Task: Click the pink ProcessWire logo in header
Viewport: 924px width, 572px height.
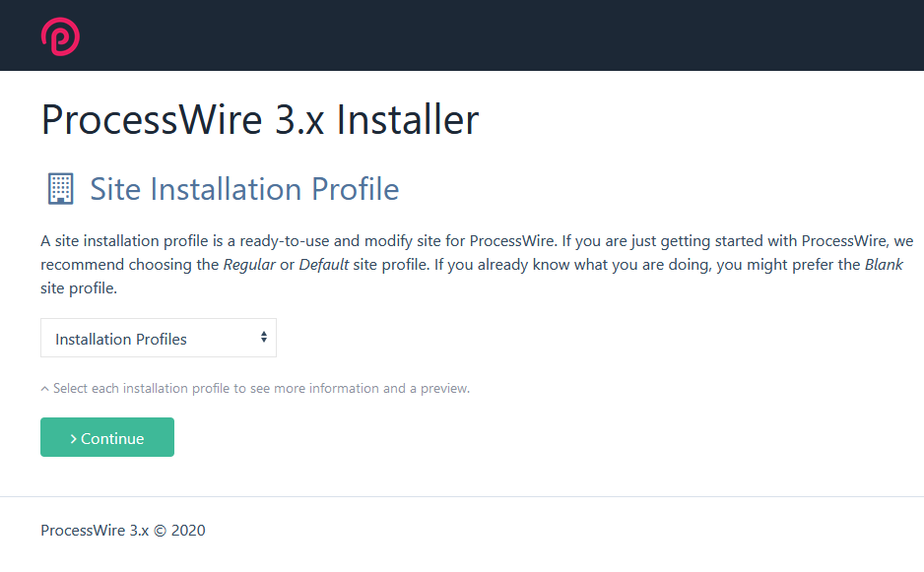Action: pyautogui.click(x=60, y=36)
